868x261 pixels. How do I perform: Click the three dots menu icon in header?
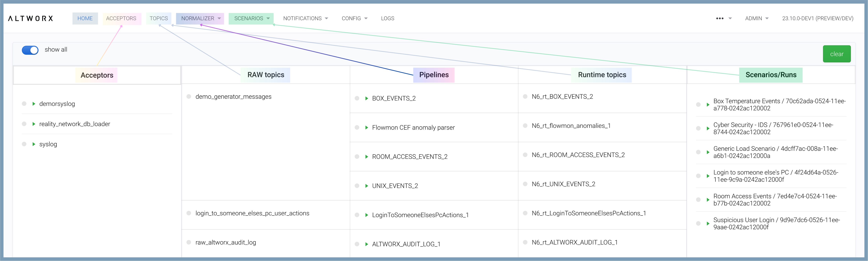tap(720, 19)
